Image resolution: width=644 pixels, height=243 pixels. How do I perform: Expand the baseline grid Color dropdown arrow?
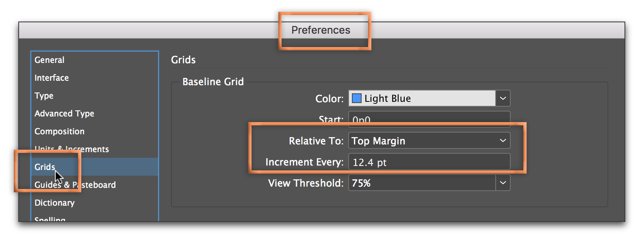pos(503,99)
